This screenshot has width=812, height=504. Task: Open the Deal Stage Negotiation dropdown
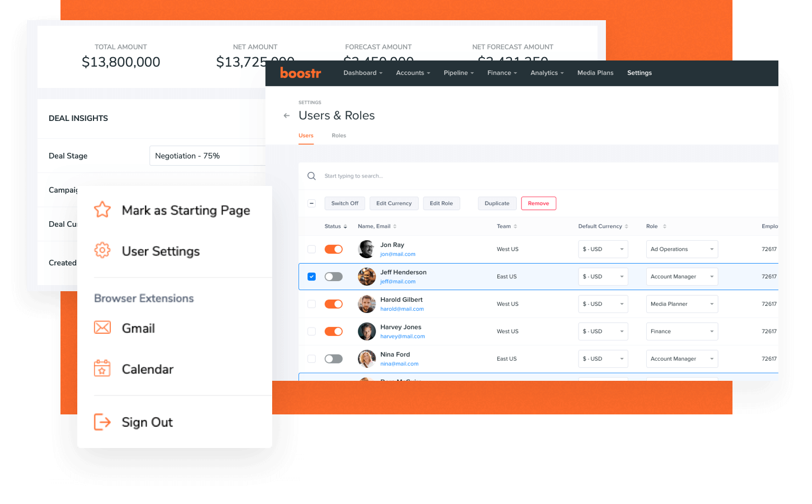(x=207, y=156)
